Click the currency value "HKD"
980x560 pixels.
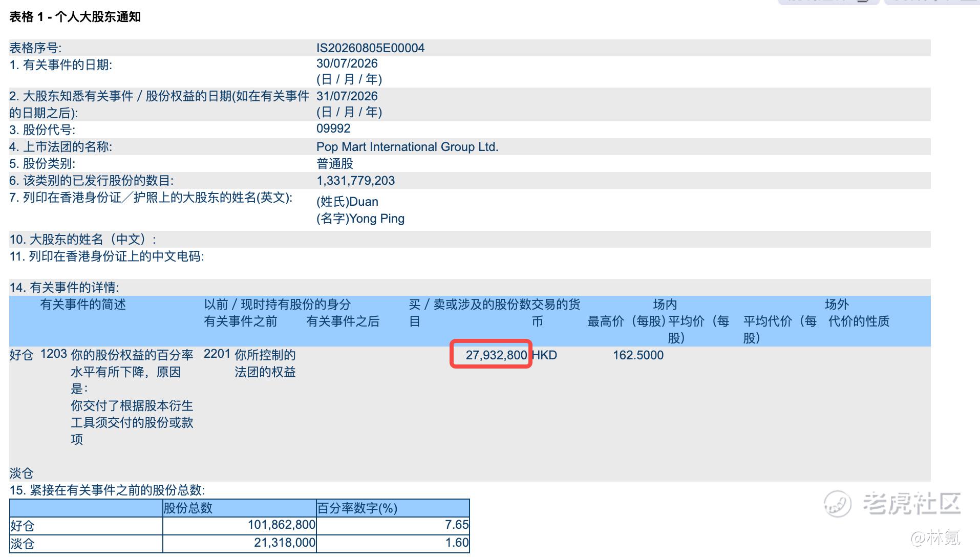coord(544,355)
